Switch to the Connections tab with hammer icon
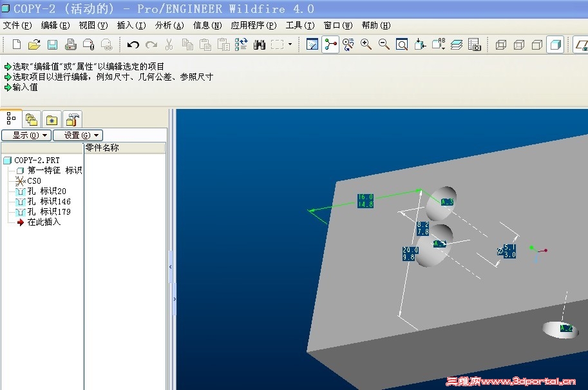The height and width of the screenshot is (390, 588). tap(72, 120)
